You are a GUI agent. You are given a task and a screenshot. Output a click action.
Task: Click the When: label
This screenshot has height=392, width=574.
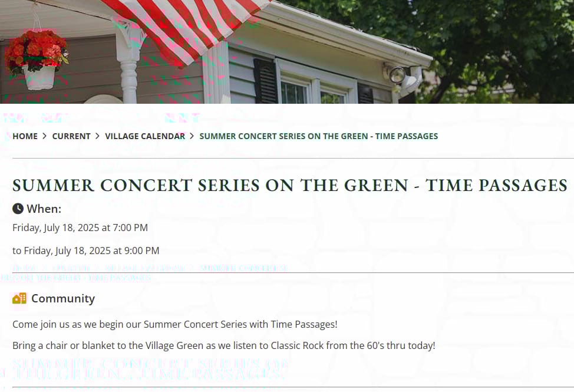point(44,209)
